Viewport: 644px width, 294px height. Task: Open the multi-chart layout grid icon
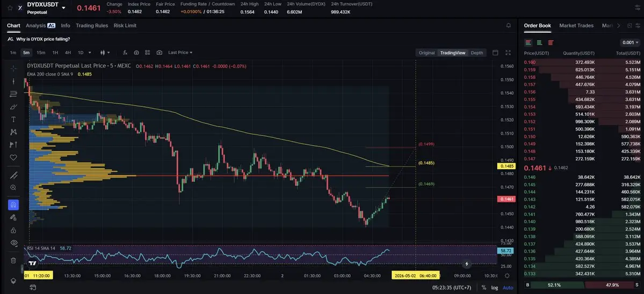click(148, 53)
